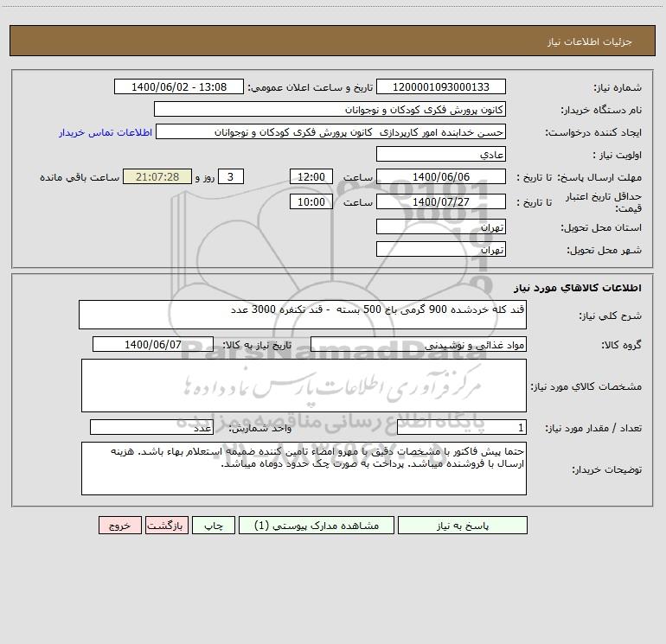
Task: Click the empty goods specifications text area
Action: (x=304, y=386)
